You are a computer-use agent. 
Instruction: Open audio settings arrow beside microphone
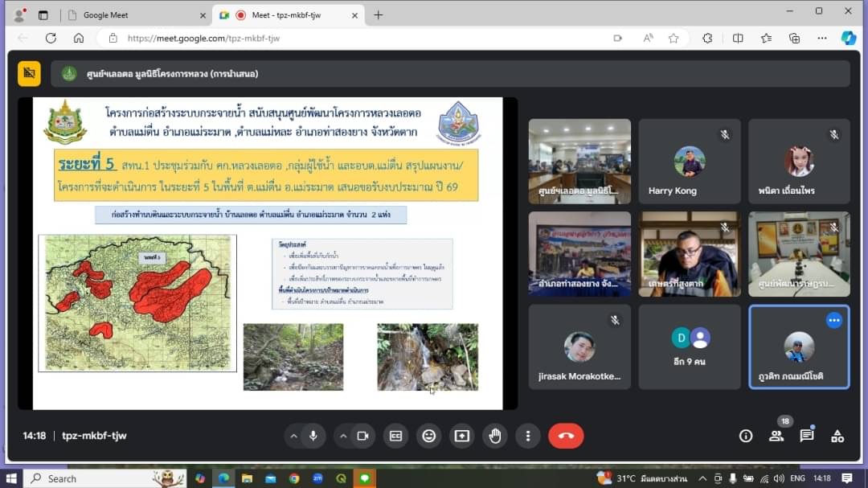293,436
